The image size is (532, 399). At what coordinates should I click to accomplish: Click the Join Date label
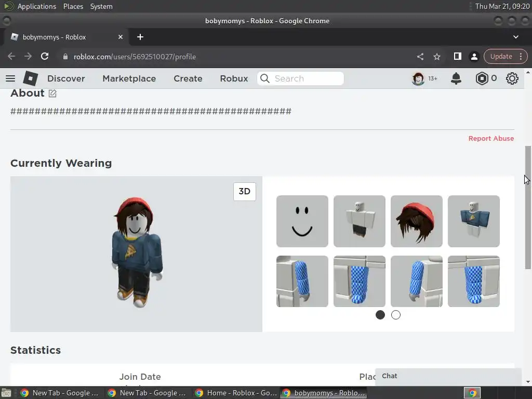140,377
